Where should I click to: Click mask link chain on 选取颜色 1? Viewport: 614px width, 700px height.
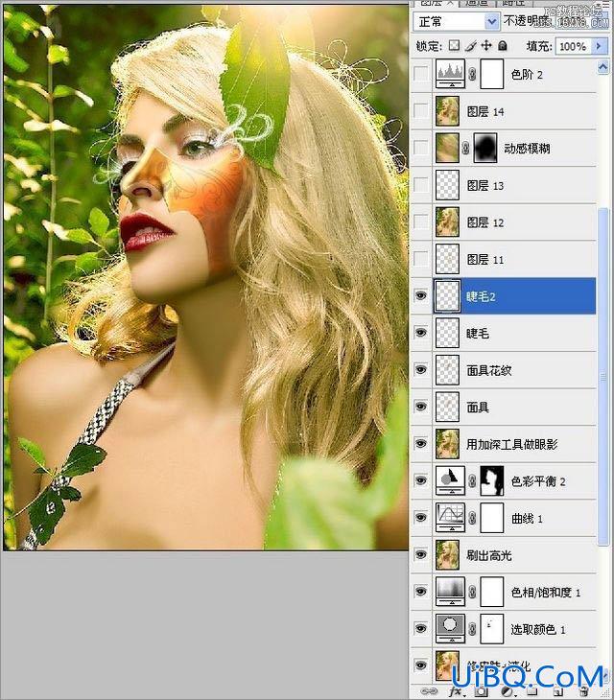click(472, 629)
